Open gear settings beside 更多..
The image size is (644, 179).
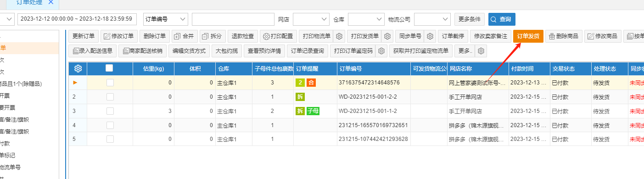tap(481, 51)
